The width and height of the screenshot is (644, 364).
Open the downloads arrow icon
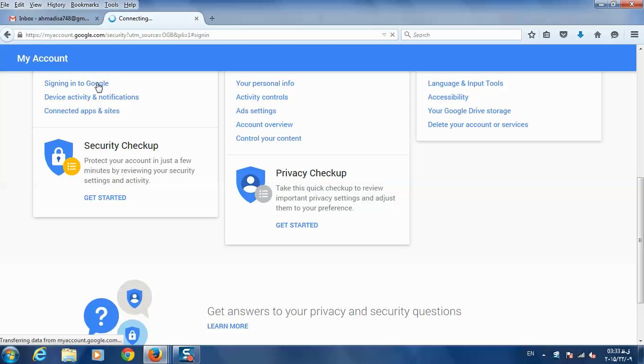[581, 35]
